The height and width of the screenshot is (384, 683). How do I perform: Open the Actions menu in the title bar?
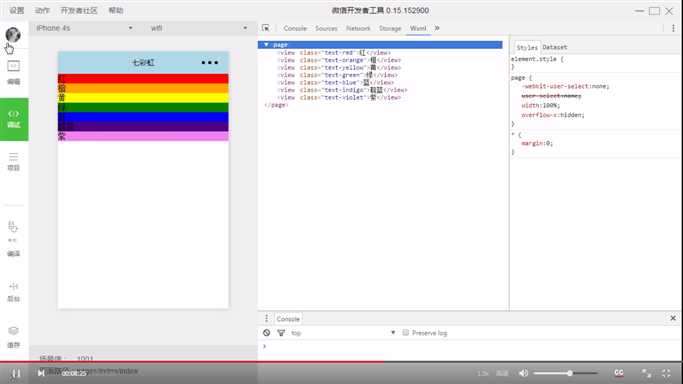point(42,10)
